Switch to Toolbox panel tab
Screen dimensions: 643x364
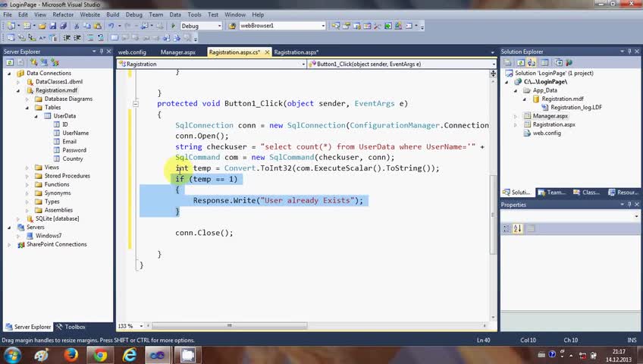[71, 327]
